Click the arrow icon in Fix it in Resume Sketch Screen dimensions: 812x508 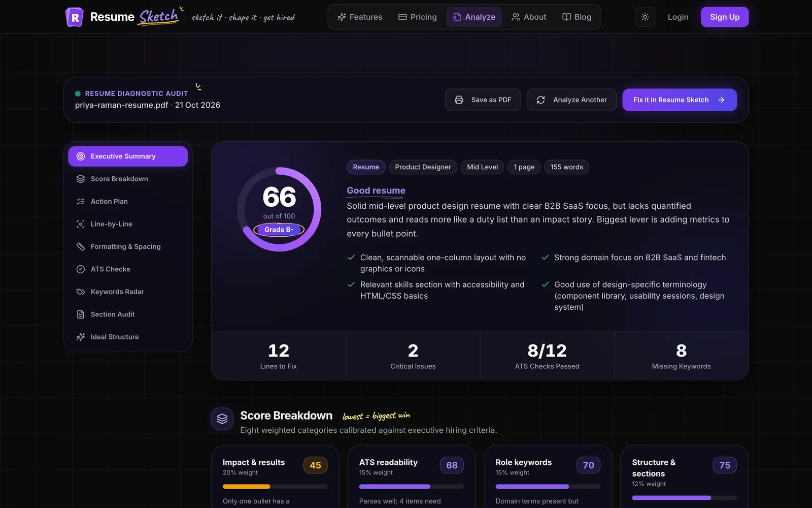(721, 100)
